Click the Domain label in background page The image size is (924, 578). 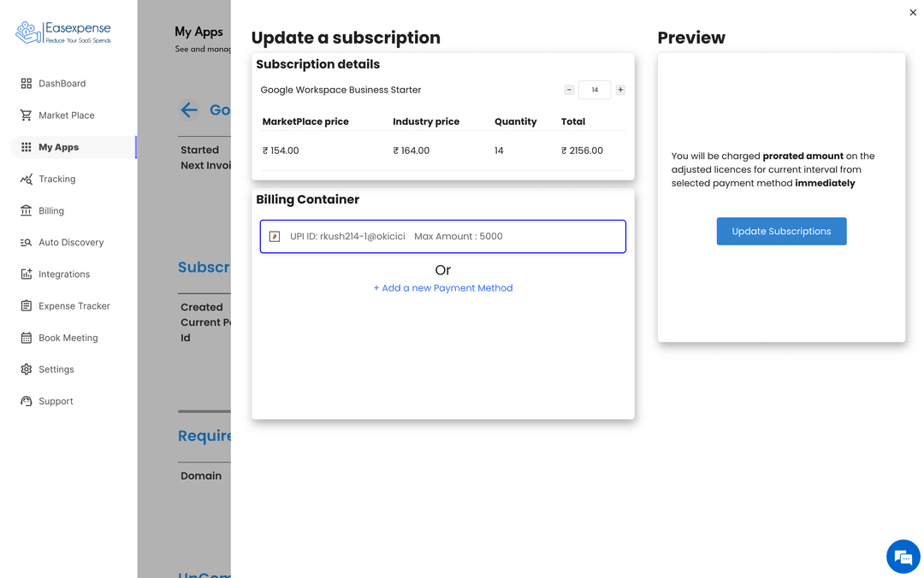201,476
